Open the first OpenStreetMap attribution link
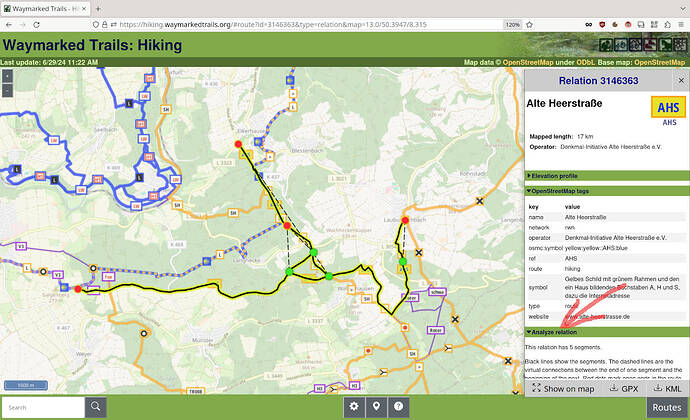This screenshot has width=690, height=420. pos(528,63)
